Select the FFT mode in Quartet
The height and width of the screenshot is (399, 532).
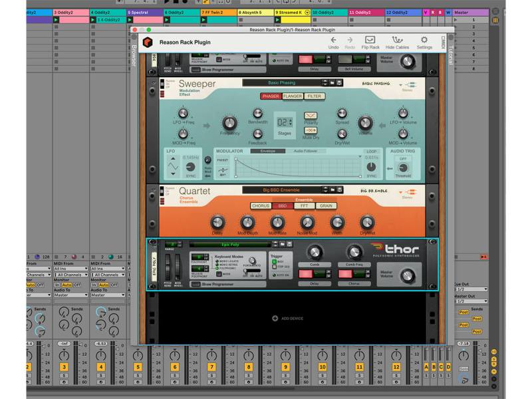pyautogui.click(x=304, y=206)
